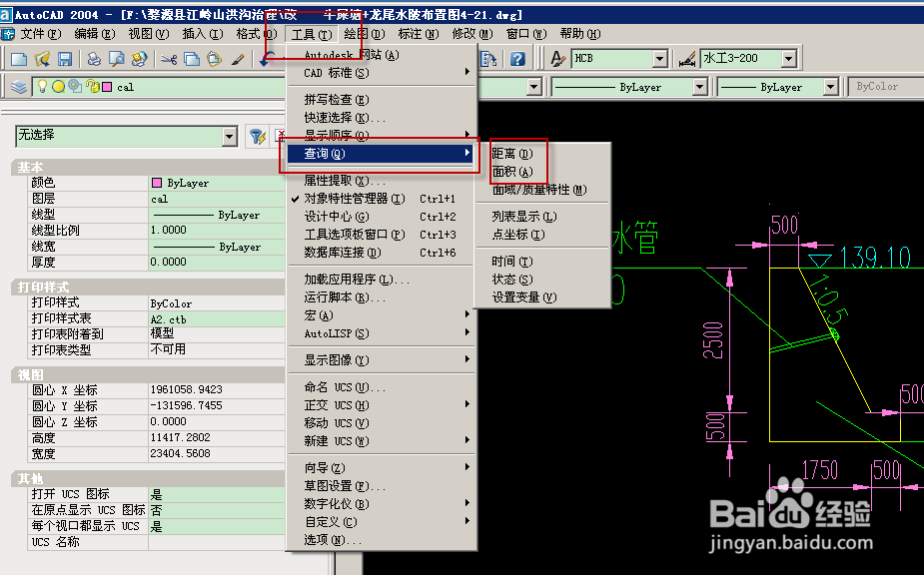Open the 文件 menu
924x575 pixels.
pyautogui.click(x=41, y=34)
